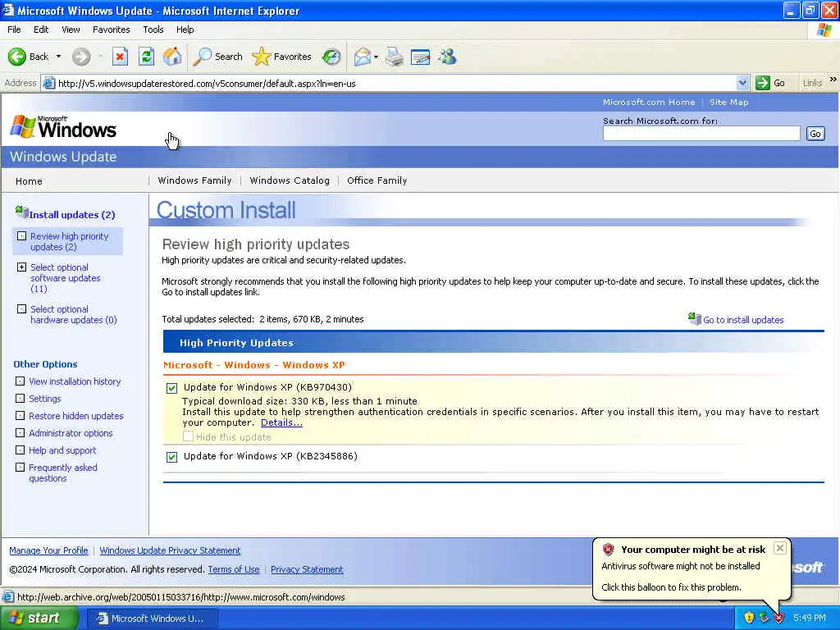Click the red Security Center tray icon

(x=779, y=618)
